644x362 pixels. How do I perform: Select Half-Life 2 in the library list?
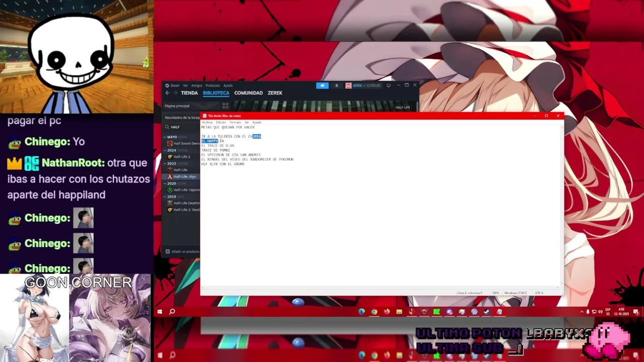(182, 157)
